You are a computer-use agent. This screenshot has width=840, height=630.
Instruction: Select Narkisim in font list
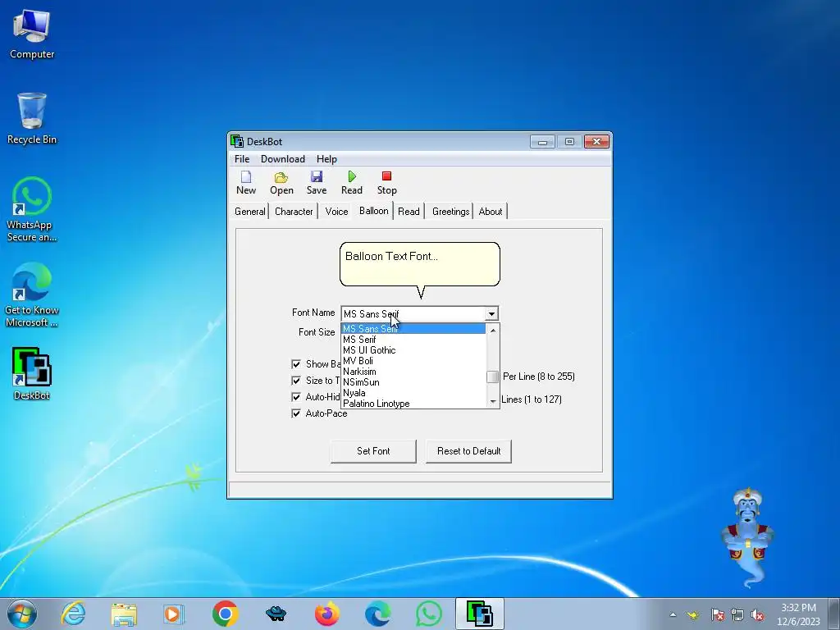coord(413,372)
